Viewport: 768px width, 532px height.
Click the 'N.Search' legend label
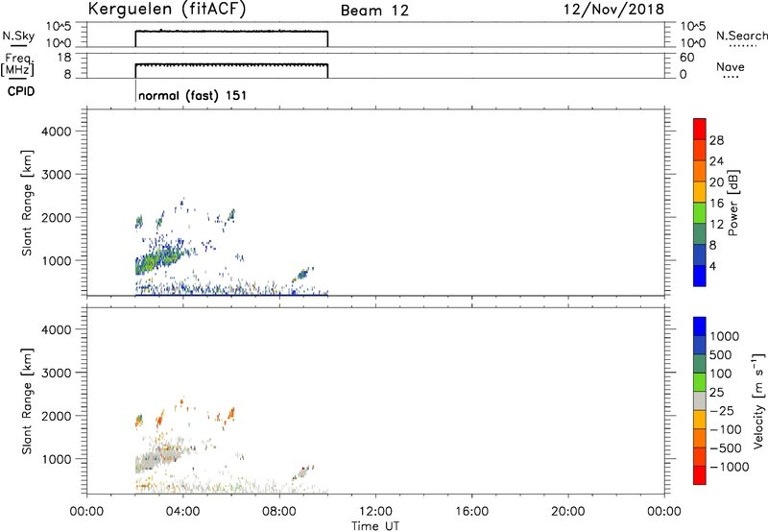[741, 36]
